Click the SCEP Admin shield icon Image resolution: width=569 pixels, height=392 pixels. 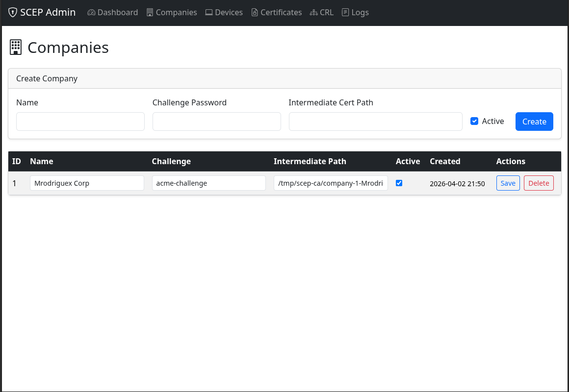coord(13,13)
